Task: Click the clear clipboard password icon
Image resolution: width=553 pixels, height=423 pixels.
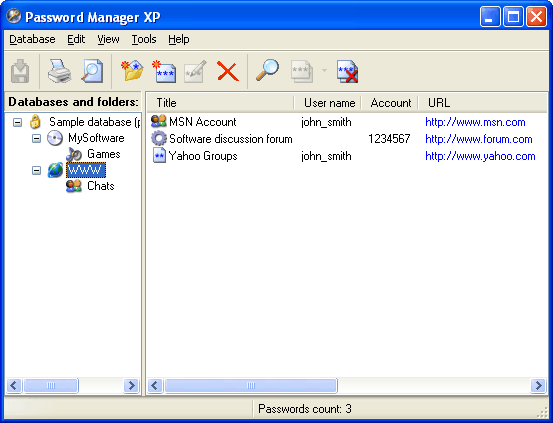Action: pyautogui.click(x=348, y=72)
